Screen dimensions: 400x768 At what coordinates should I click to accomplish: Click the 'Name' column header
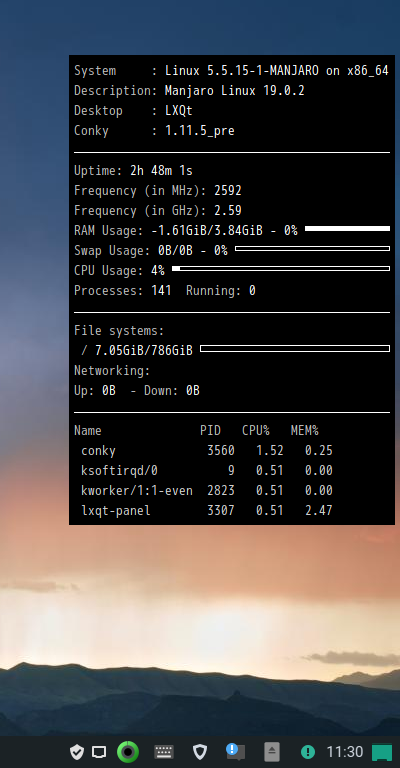pyautogui.click(x=88, y=431)
